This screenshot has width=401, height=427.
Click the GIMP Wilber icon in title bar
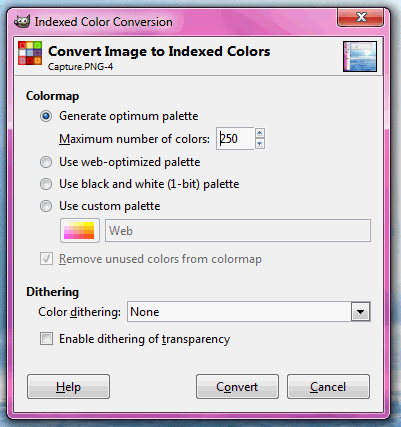(x=22, y=22)
